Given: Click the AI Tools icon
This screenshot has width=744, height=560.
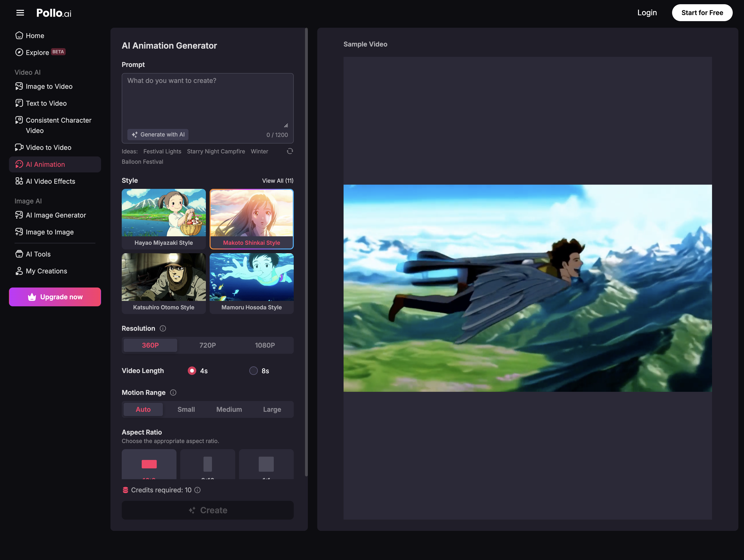Looking at the screenshot, I should tap(19, 254).
